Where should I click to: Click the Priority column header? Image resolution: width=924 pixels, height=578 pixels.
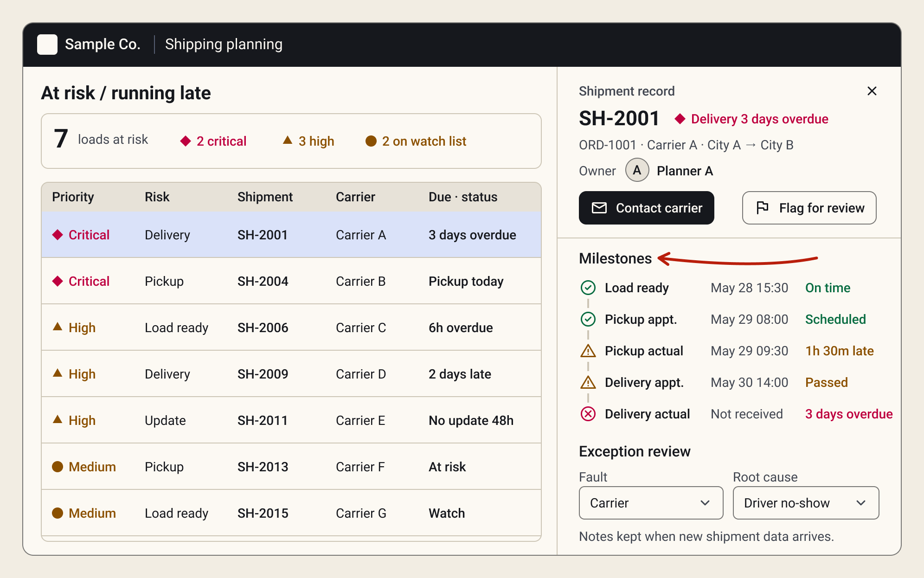[x=73, y=197]
